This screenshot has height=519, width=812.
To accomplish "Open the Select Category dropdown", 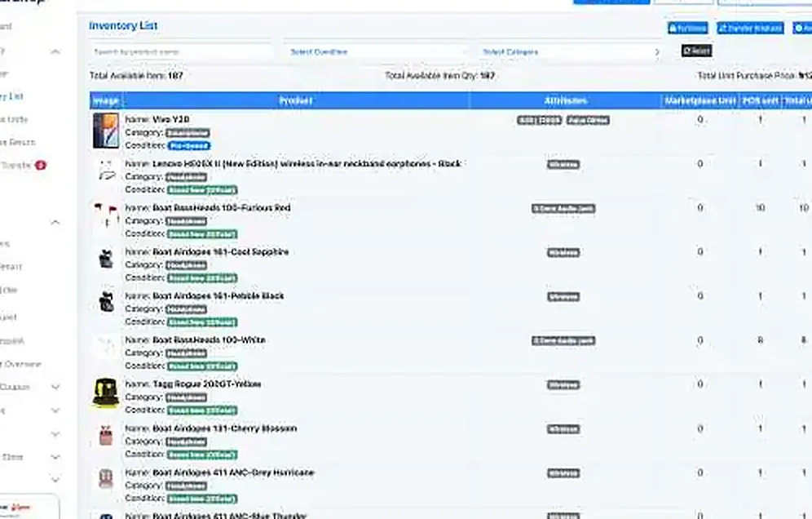I will pos(571,52).
